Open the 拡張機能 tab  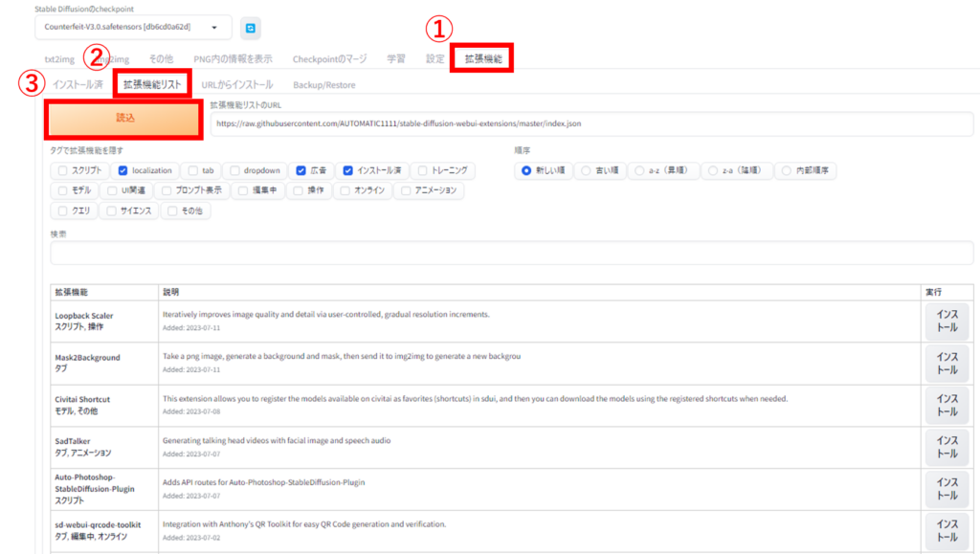pos(482,58)
